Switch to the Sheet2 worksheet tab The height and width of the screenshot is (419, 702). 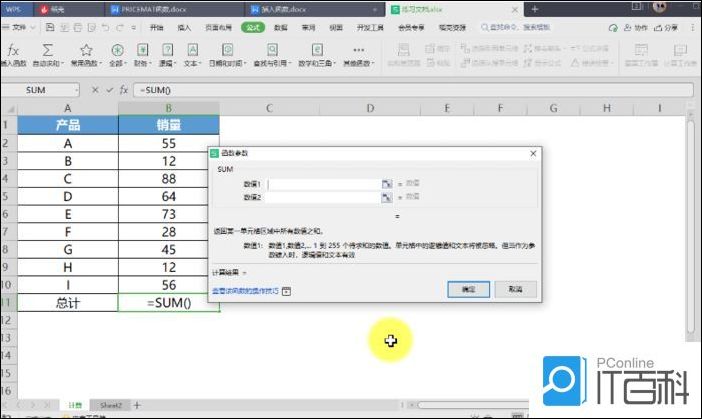111,405
